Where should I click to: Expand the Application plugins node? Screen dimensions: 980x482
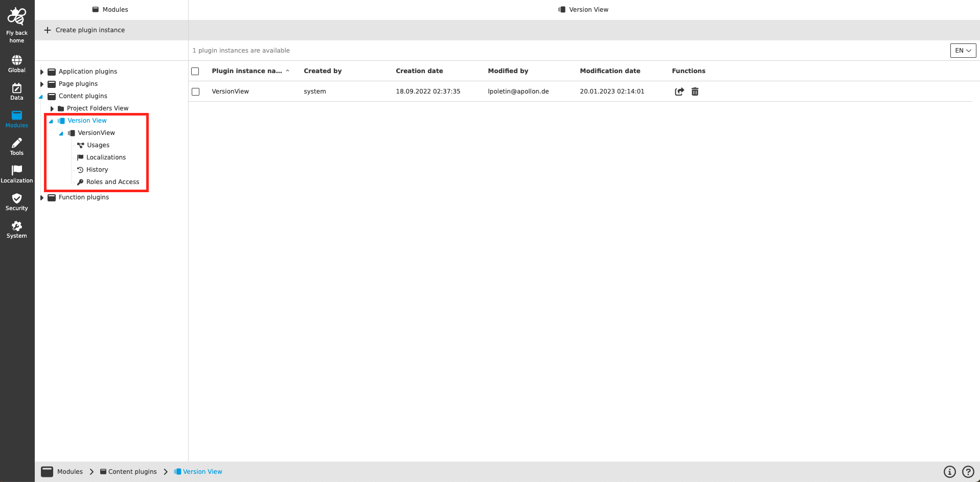pyautogui.click(x=42, y=71)
